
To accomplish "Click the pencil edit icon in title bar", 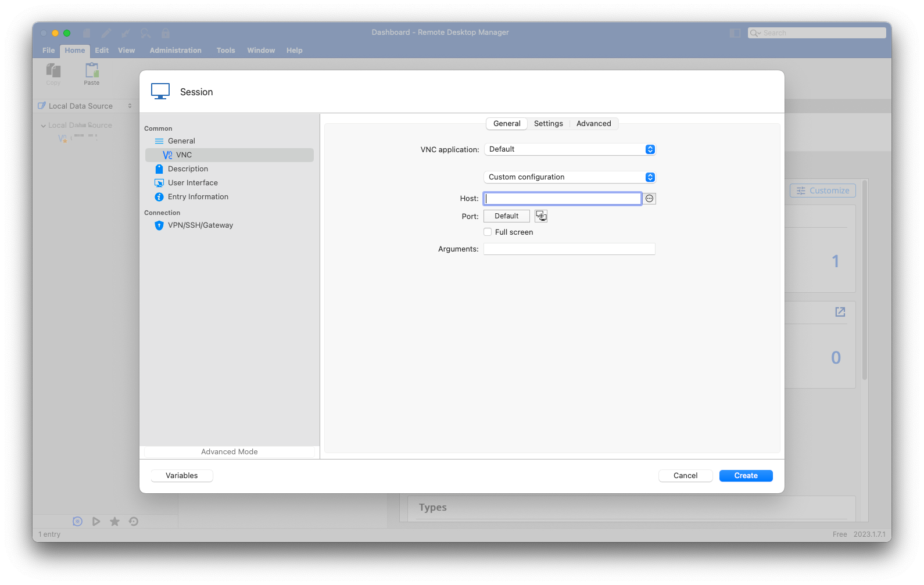I will [106, 33].
